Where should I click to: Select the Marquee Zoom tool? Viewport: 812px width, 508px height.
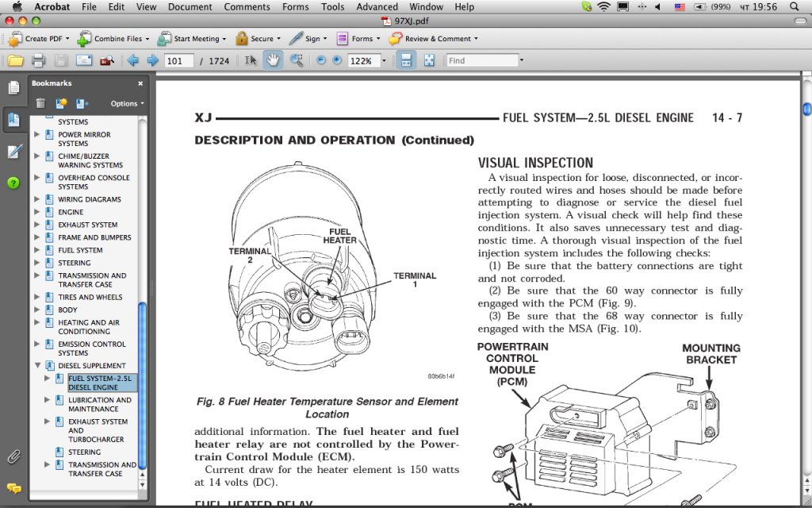pyautogui.click(x=297, y=60)
